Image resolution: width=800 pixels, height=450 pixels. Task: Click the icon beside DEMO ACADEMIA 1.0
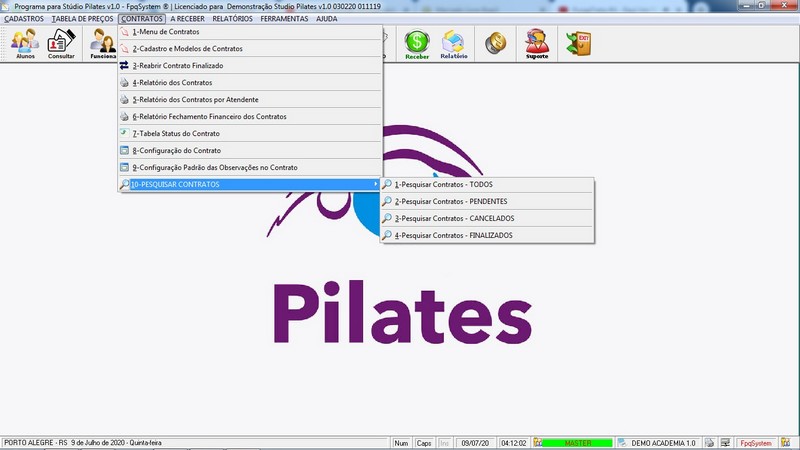tap(621, 443)
